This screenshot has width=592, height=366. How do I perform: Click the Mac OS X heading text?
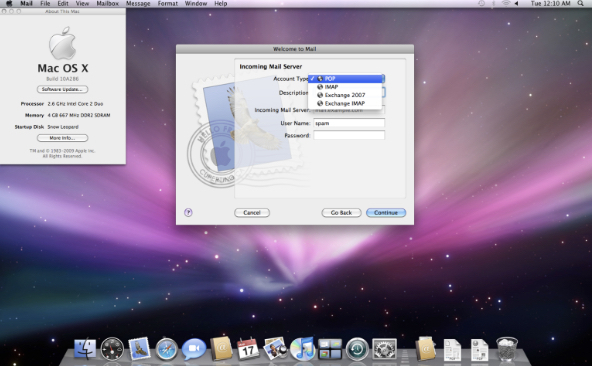pyautogui.click(x=63, y=68)
